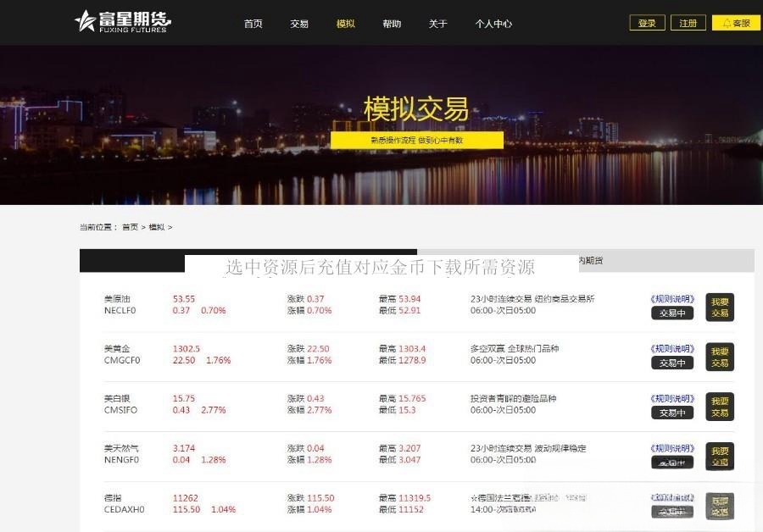Open the 个人中心 navigation item

click(493, 24)
